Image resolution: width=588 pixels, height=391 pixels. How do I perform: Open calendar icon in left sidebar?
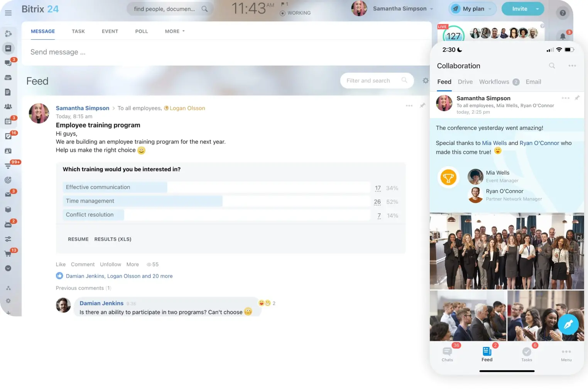tap(8, 121)
